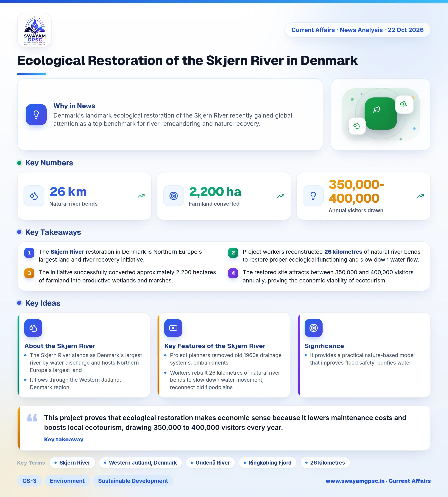The width and height of the screenshot is (448, 497).
Task: Click the Key Ideas section heading
Action: pos(43,303)
